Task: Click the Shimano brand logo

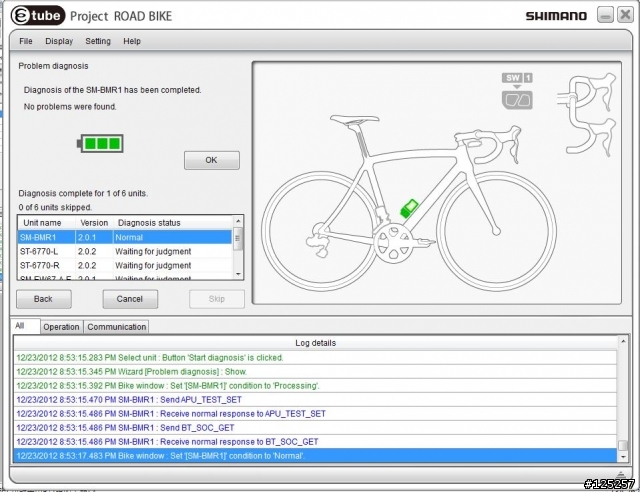Action: click(556, 16)
